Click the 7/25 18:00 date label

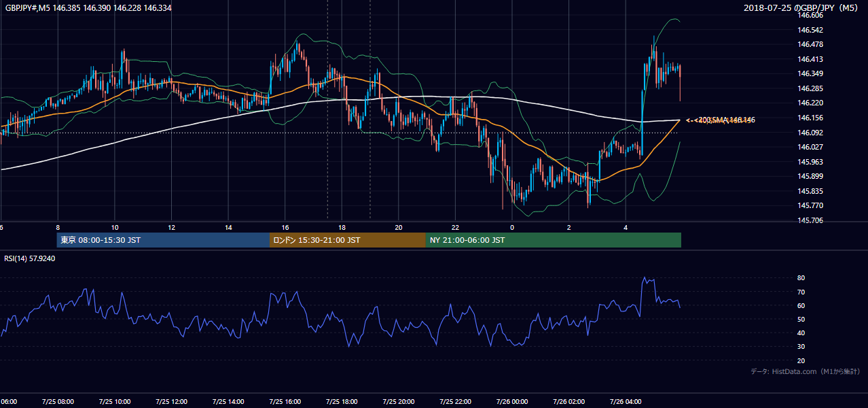click(342, 402)
